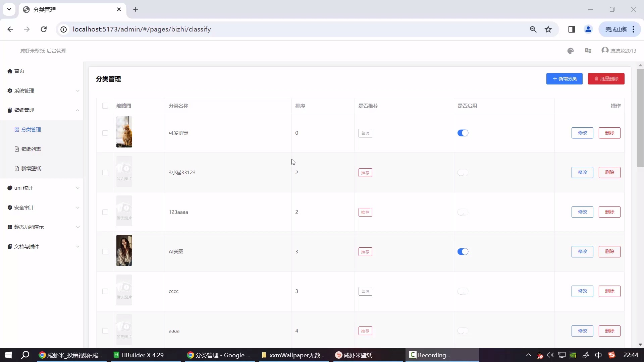Click the language translate icon
The height and width of the screenshot is (362, 644).
coord(588,51)
